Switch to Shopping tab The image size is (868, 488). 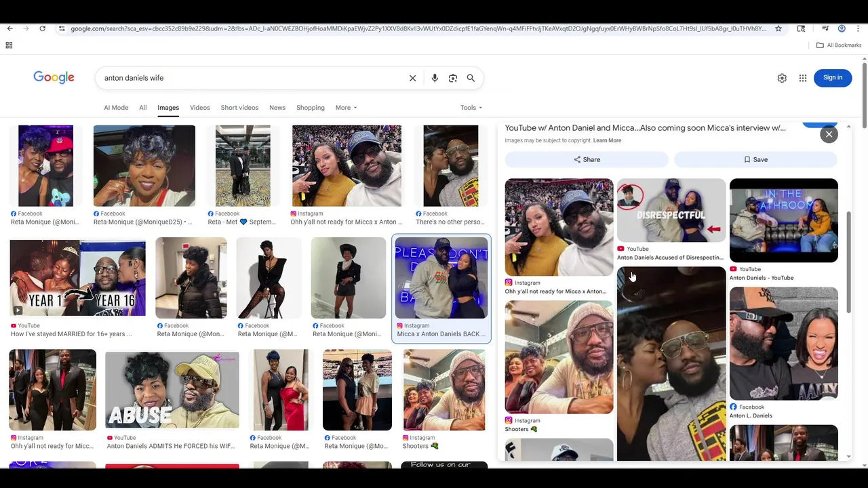pos(311,108)
